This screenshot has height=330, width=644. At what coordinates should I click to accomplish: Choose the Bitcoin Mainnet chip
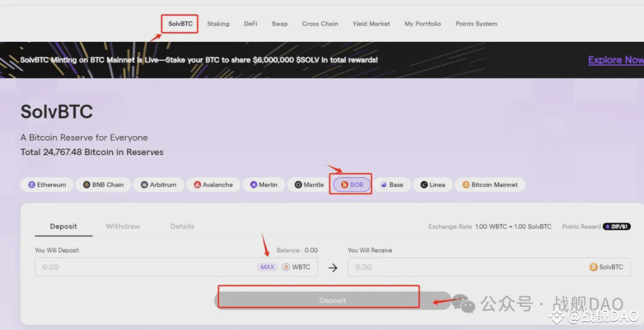490,185
